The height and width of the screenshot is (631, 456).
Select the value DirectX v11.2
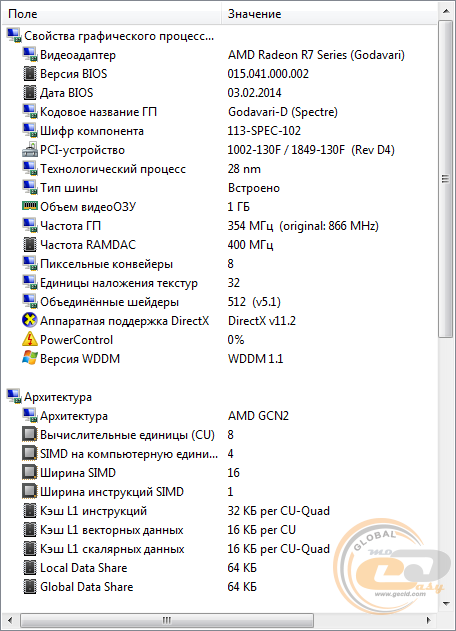click(x=262, y=321)
